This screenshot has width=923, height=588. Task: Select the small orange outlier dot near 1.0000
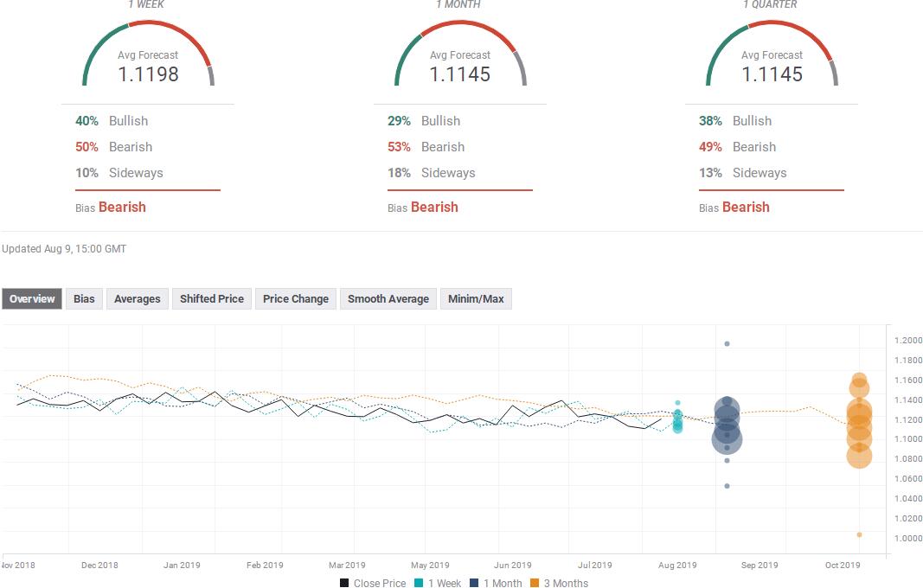[x=859, y=534]
